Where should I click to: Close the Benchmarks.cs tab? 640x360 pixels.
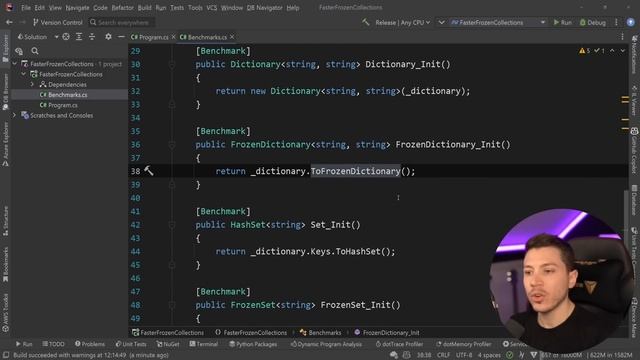pyautogui.click(x=232, y=37)
